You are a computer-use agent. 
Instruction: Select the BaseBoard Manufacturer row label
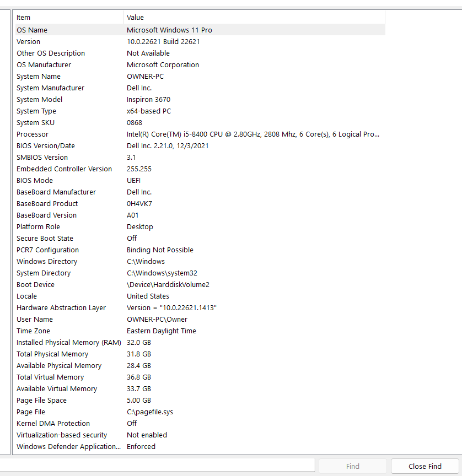click(x=56, y=192)
